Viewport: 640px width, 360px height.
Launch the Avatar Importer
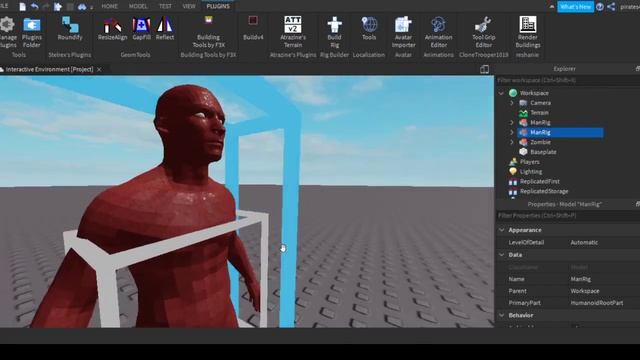point(403,33)
